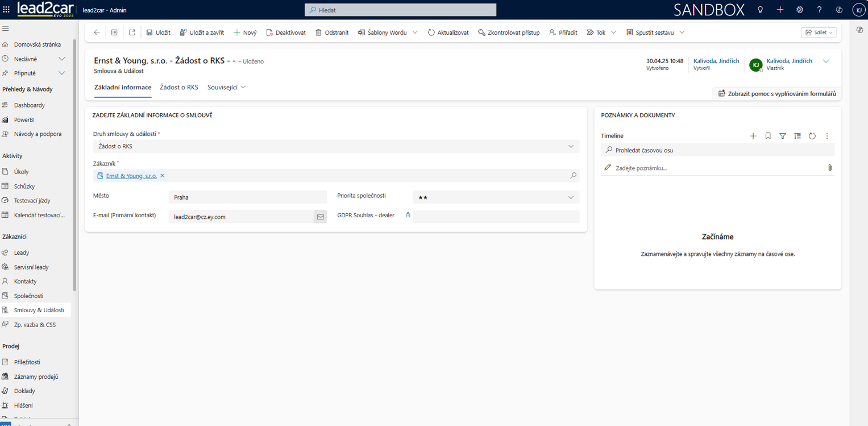The image size is (868, 426).
Task: Click the Hledat search box
Action: (400, 10)
